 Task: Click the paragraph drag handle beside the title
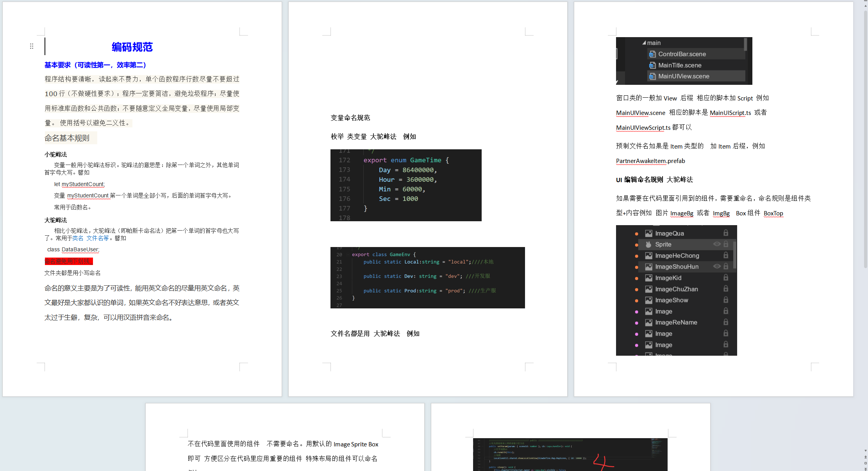pos(32,46)
